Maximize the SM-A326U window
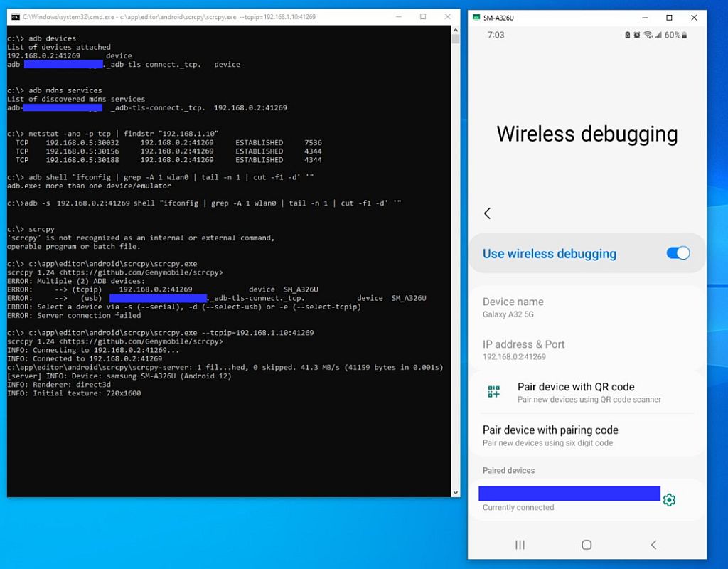 point(669,18)
